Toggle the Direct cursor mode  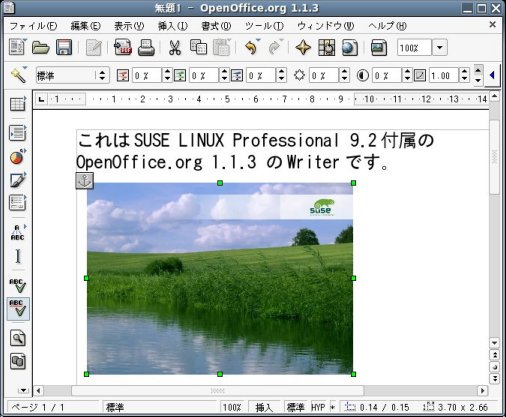[x=18, y=257]
